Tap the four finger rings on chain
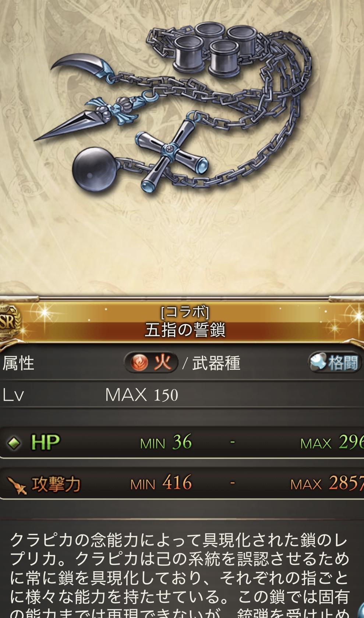The width and height of the screenshot is (364, 618). (213, 48)
